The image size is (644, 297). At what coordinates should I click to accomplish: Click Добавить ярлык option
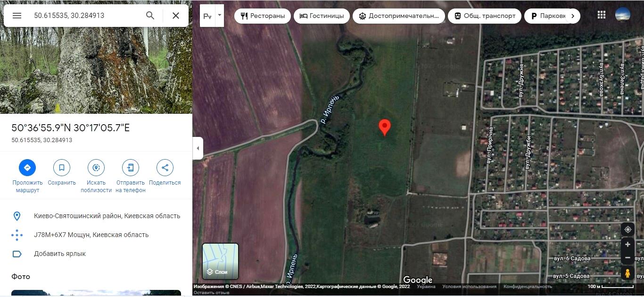60,254
